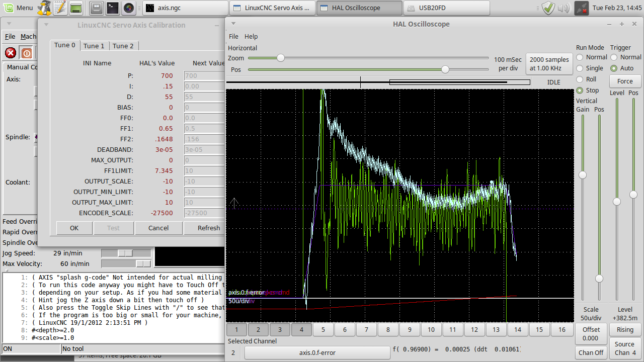Viewport: 644px width, 362px height.
Task: Click the green shield update manager icon
Action: click(x=548, y=8)
